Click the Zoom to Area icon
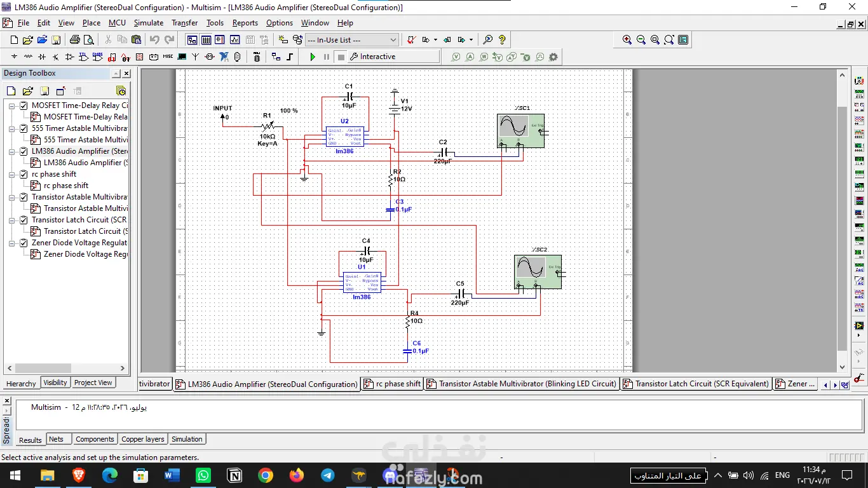The height and width of the screenshot is (488, 868). (655, 40)
